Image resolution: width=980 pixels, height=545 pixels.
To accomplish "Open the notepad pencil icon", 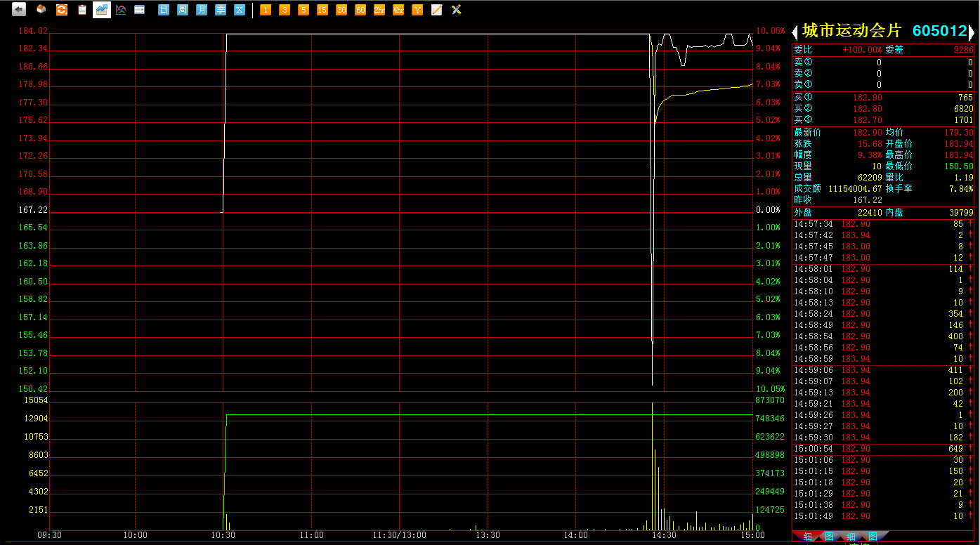I will pyautogui.click(x=436, y=10).
